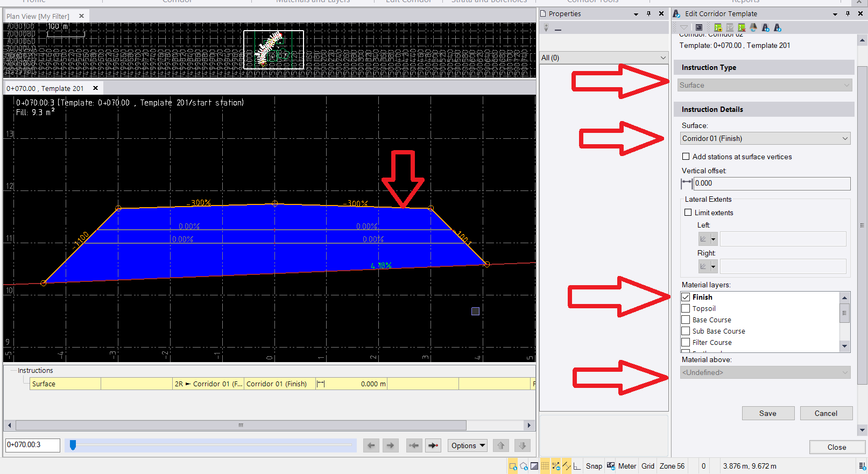
Task: Move instruction down arrow
Action: point(522,445)
